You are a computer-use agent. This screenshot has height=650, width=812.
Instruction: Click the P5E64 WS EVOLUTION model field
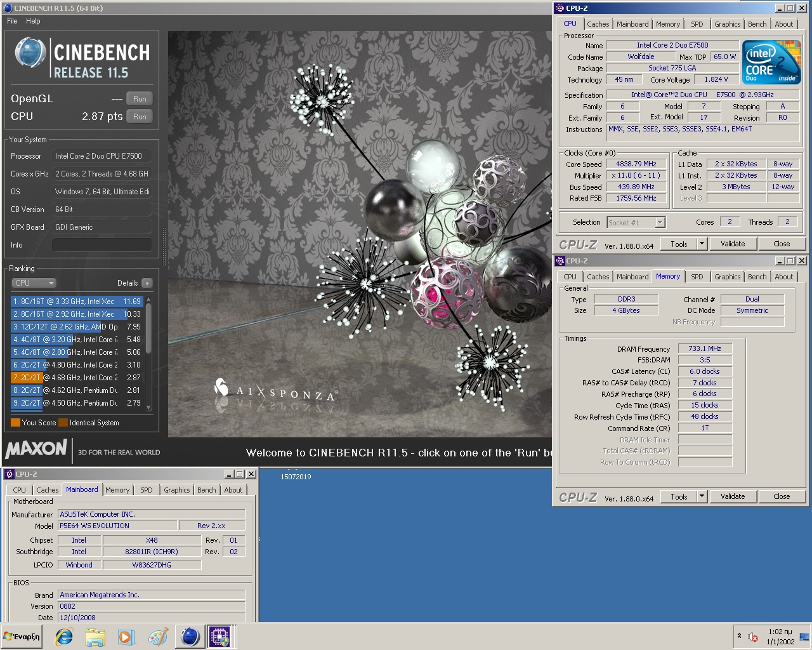pos(117,526)
